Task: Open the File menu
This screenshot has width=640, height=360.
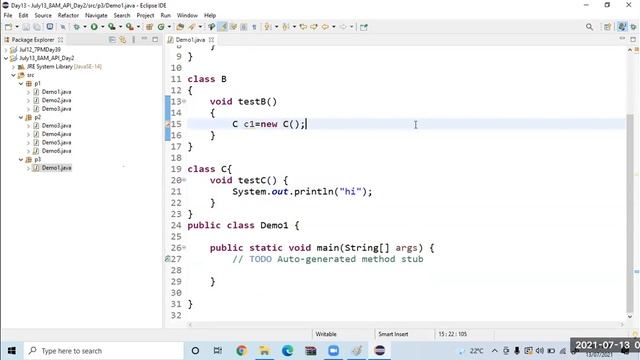Action: (x=8, y=16)
